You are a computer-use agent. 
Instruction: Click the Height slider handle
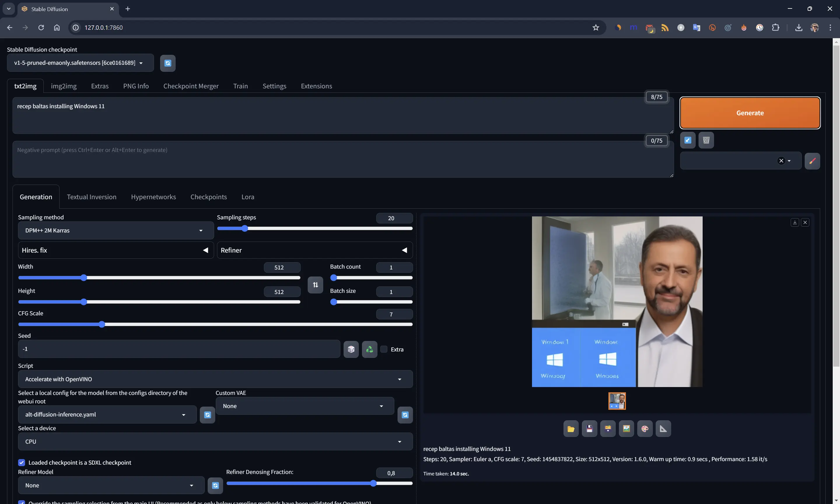[84, 302]
